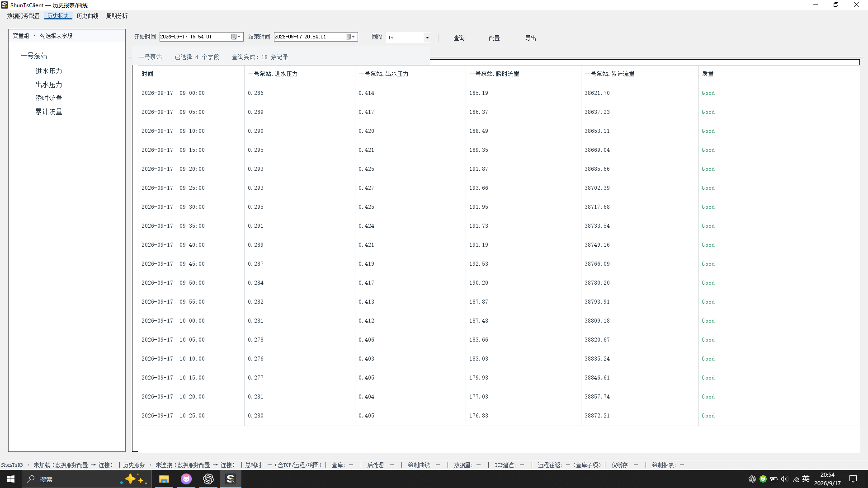The image size is (868, 488).
Task: Click the volume icon in system tray
Action: (x=784, y=479)
